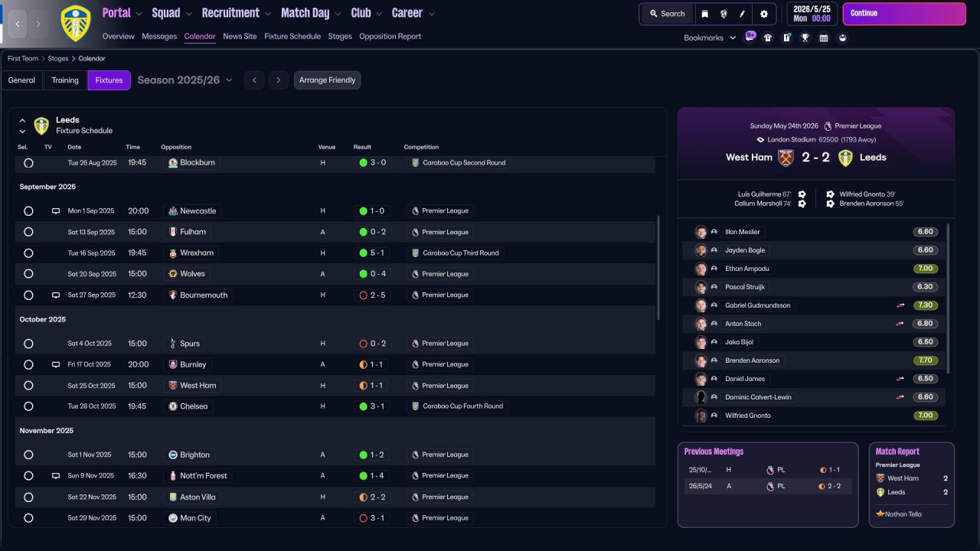The height and width of the screenshot is (551, 980).
Task: Go forward with the right history arrow
Action: point(39,24)
